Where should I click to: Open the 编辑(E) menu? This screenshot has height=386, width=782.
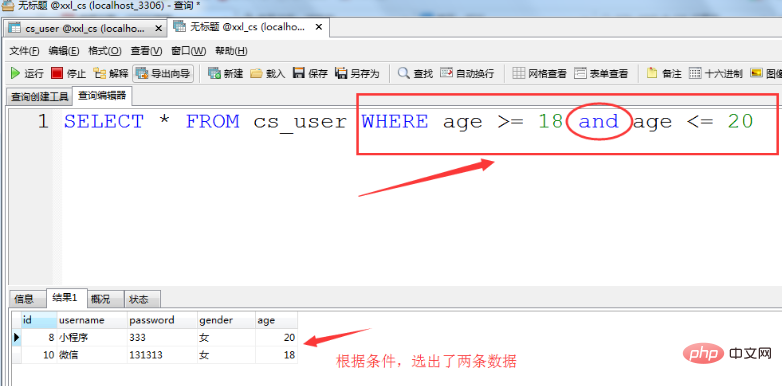point(64,51)
